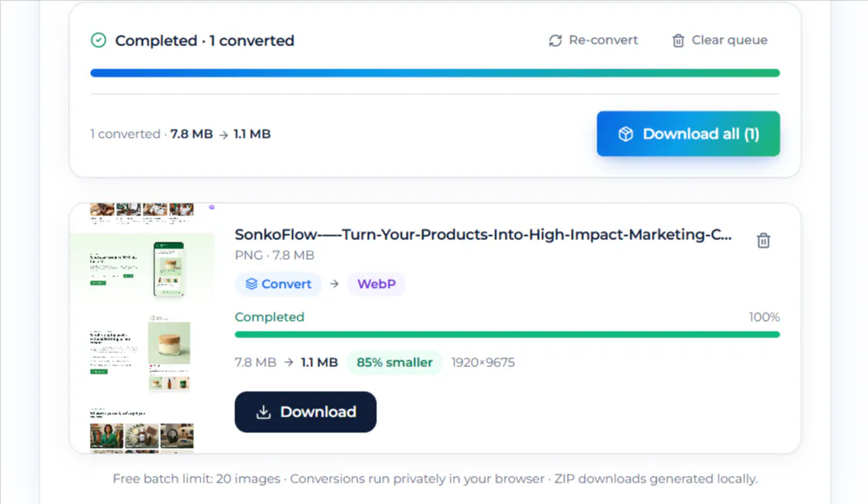The width and height of the screenshot is (868, 504).
Task: Open the SonkoFlow image thumbnail preview
Action: tap(142, 328)
